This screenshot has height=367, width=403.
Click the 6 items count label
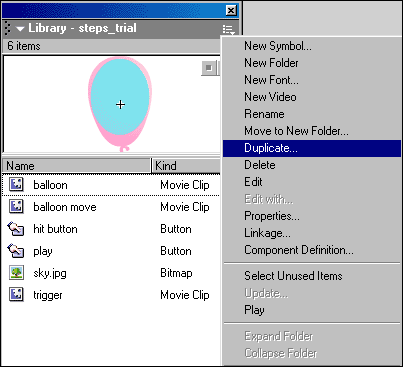[24, 46]
